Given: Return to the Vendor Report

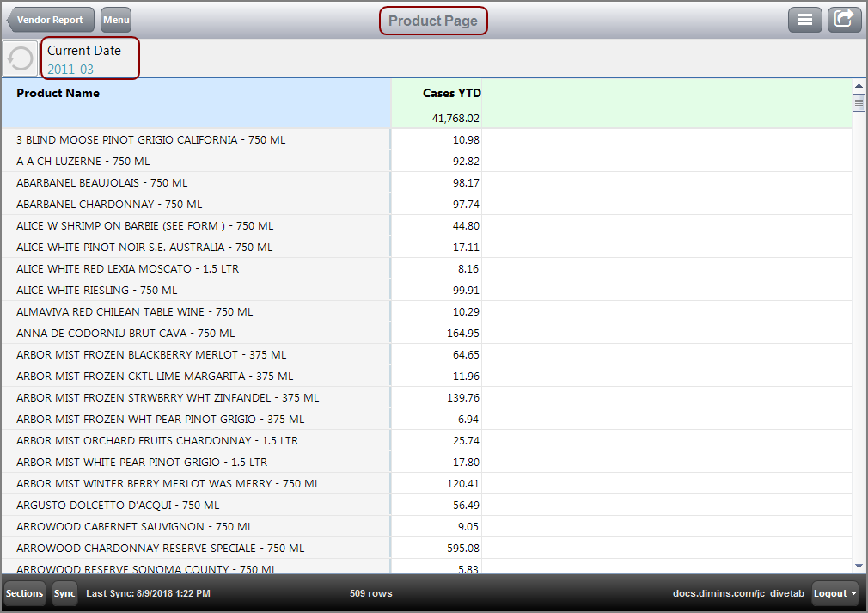Looking at the screenshot, I should [49, 19].
